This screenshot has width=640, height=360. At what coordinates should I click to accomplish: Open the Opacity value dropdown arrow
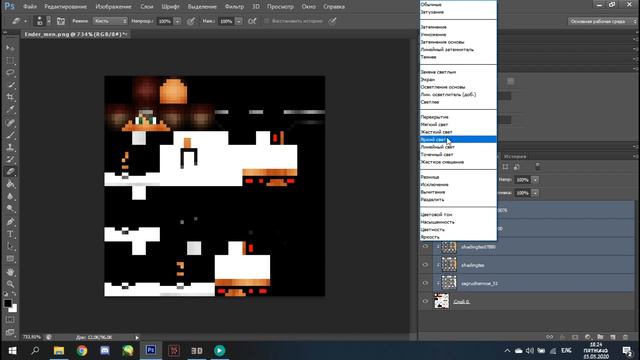pos(177,21)
